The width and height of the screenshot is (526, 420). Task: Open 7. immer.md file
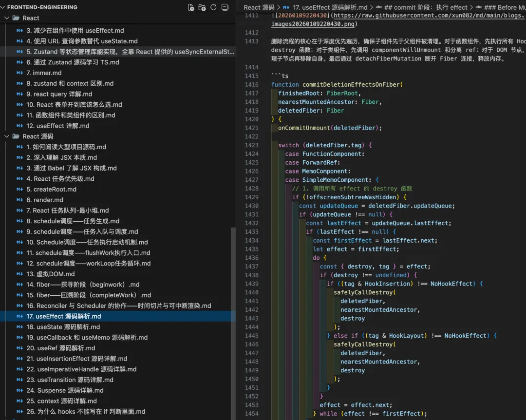[x=118, y=73]
